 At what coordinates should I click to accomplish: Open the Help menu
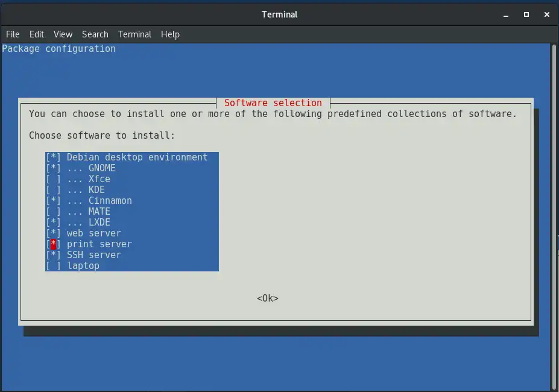tap(171, 34)
